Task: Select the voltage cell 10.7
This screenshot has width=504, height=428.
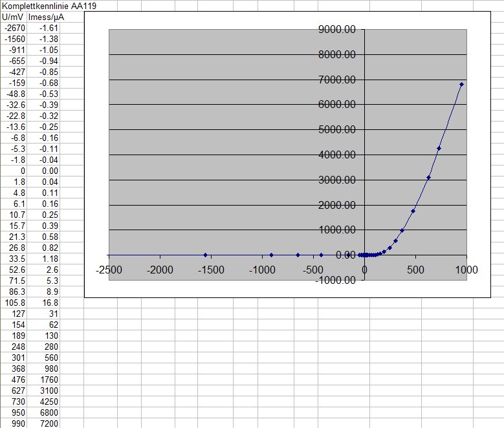Action: 14,215
